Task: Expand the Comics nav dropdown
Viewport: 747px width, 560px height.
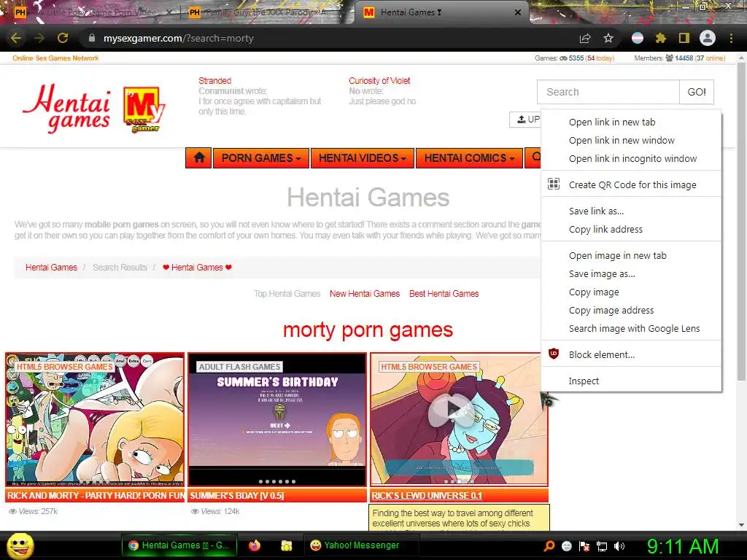Action: click(469, 158)
